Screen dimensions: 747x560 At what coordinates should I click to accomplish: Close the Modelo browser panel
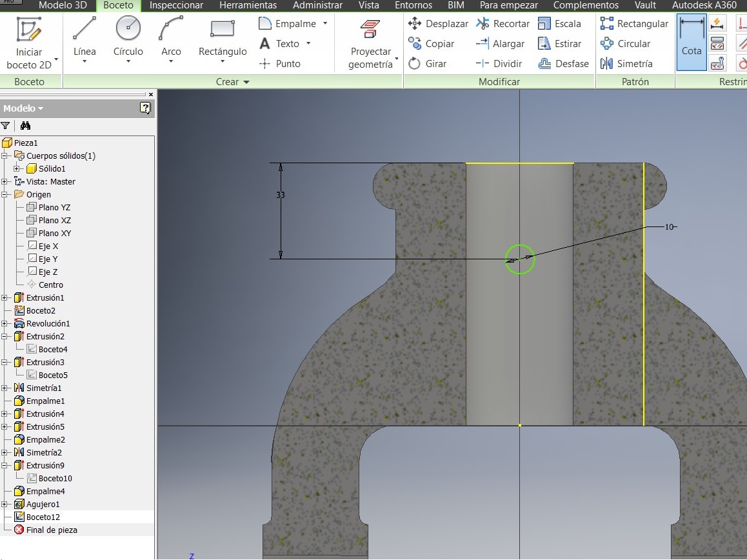[x=151, y=94]
